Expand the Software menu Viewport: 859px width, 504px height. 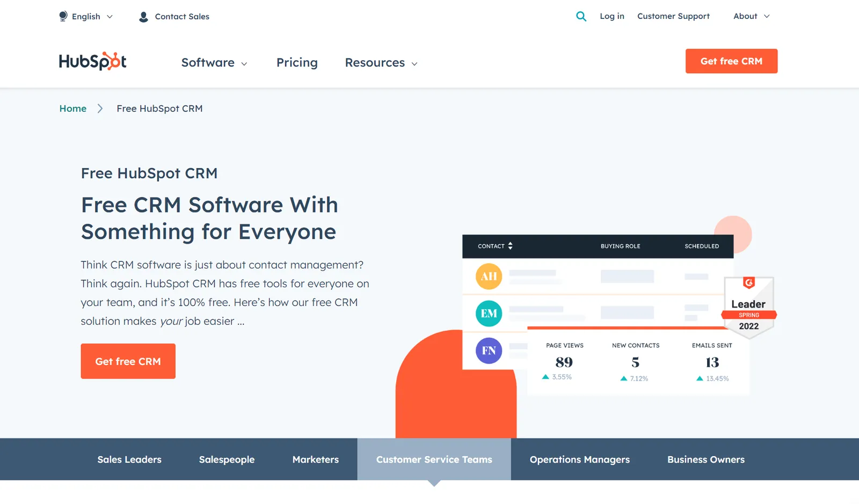point(214,63)
